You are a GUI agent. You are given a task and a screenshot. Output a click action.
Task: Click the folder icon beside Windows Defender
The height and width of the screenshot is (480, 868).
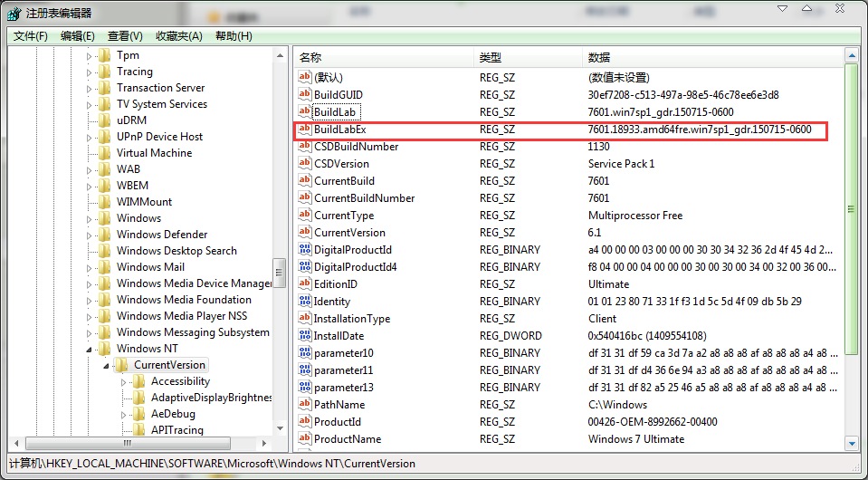105,235
